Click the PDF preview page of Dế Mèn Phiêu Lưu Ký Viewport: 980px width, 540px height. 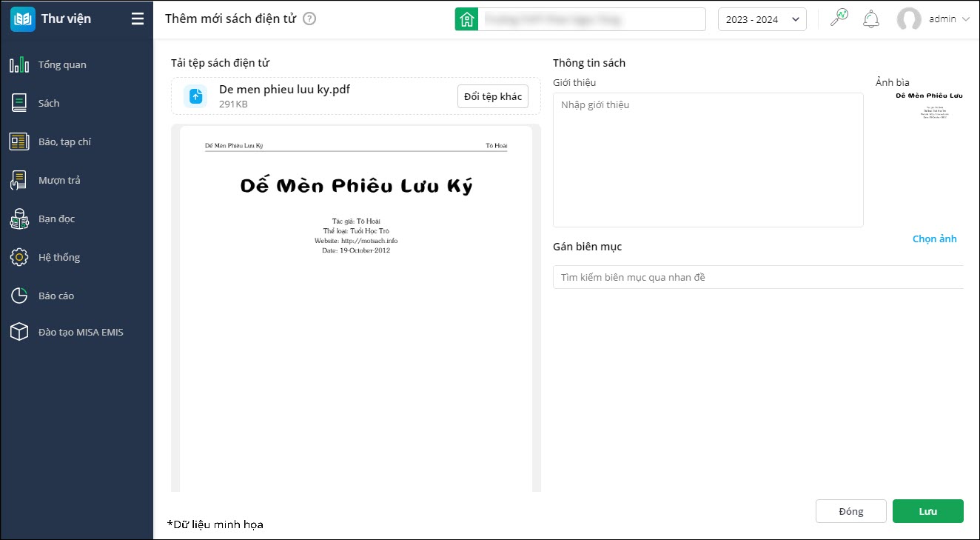[x=356, y=308]
